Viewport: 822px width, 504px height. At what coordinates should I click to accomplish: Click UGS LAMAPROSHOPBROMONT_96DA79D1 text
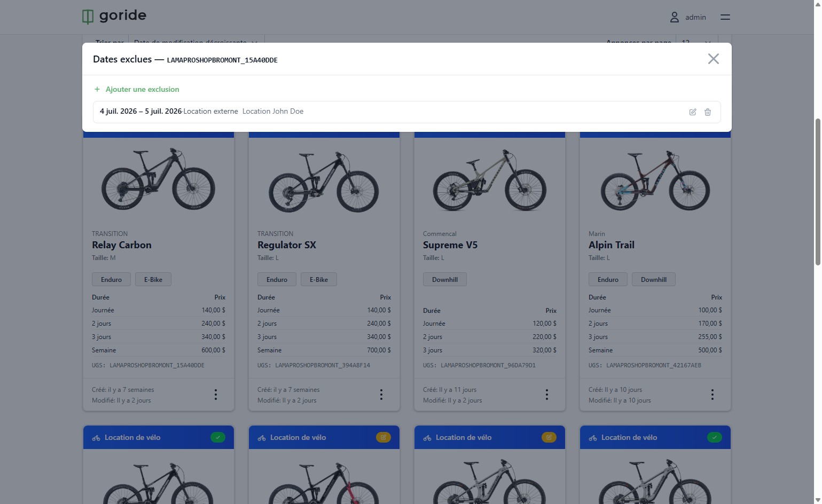(x=479, y=365)
